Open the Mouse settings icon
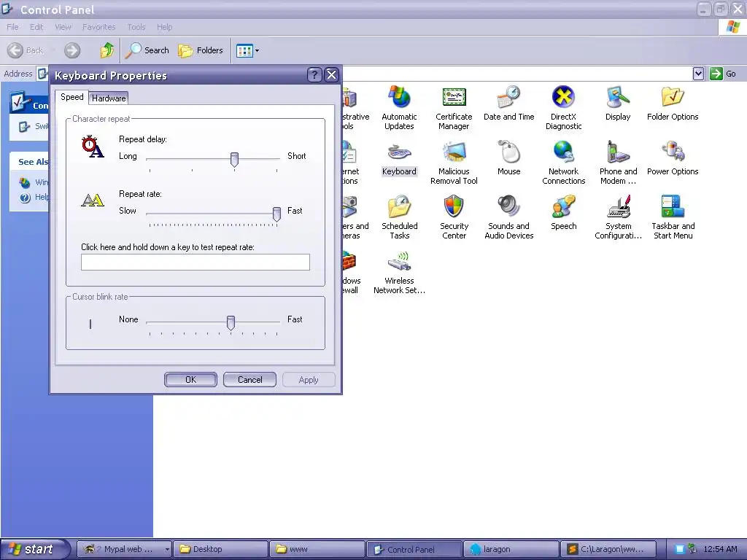This screenshot has height=560, width=747. pos(508,158)
